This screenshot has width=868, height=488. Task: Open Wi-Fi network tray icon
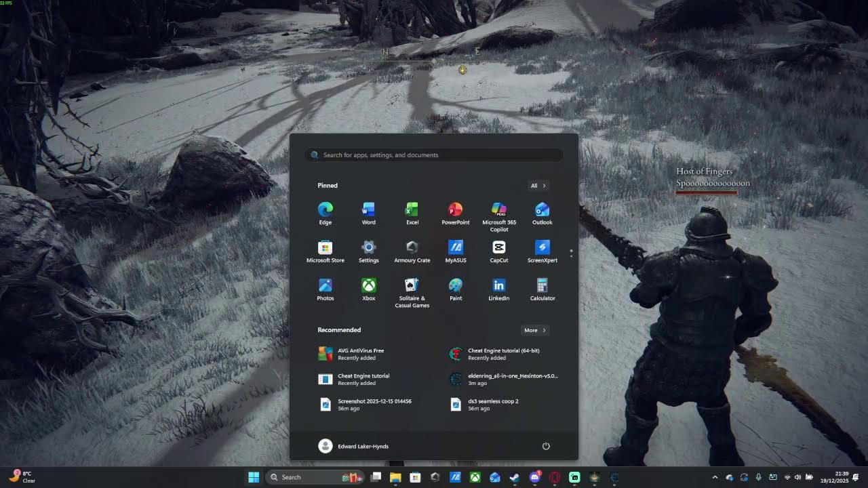(x=787, y=477)
